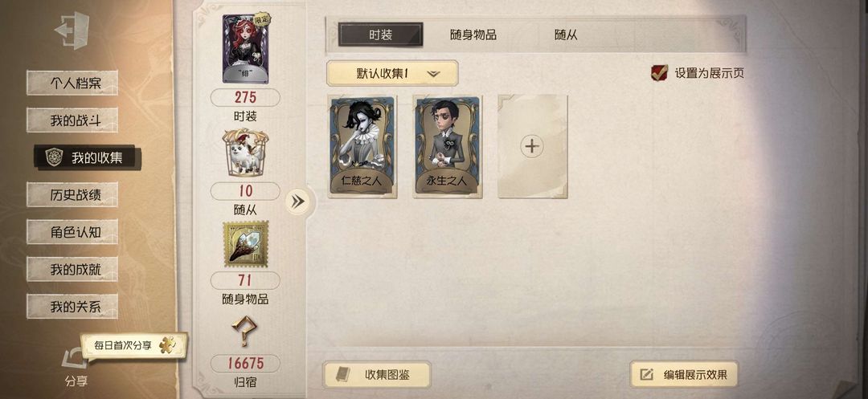Click the 编辑展示效果 button

click(685, 375)
